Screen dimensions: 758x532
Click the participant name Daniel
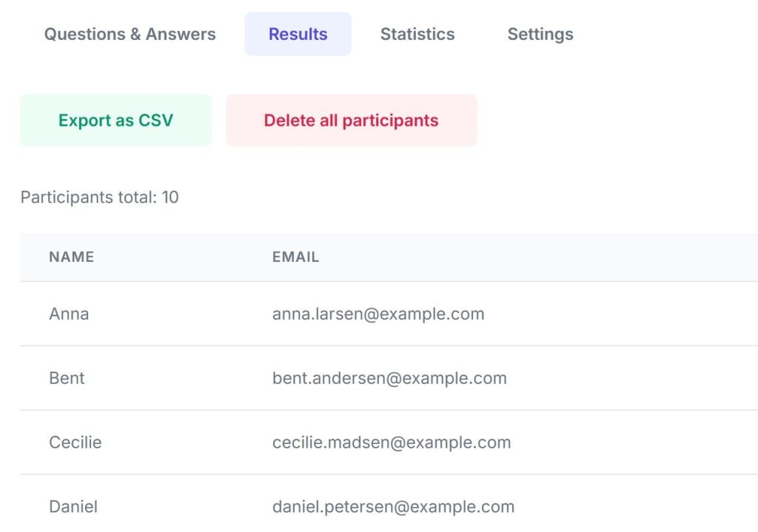[73, 507]
